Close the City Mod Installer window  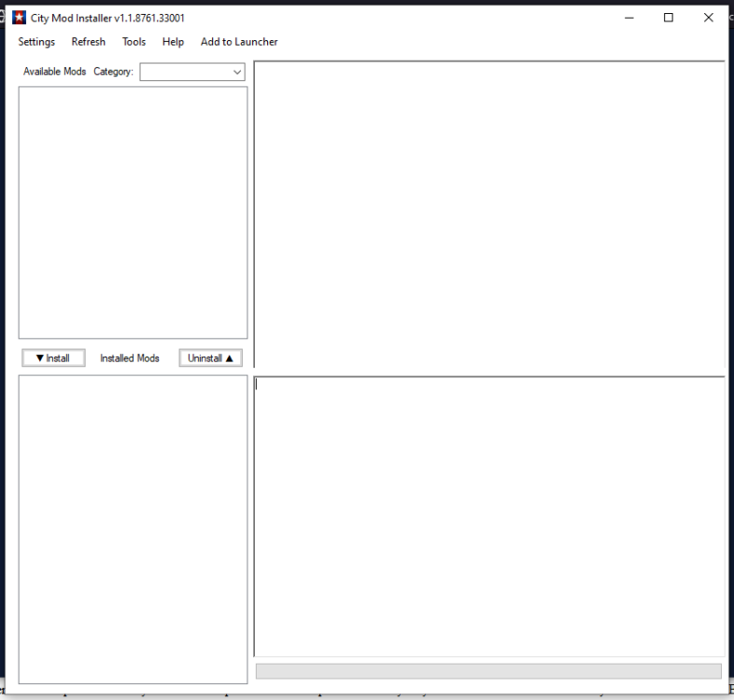pos(709,18)
